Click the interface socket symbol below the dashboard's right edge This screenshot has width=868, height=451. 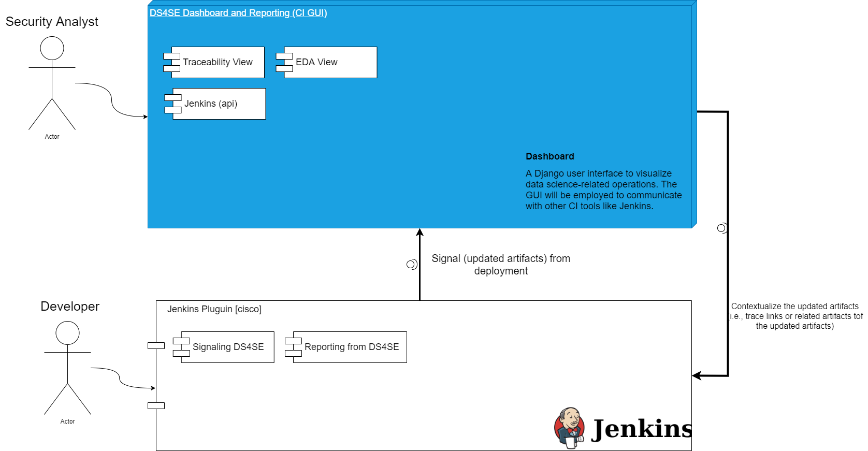coord(722,228)
